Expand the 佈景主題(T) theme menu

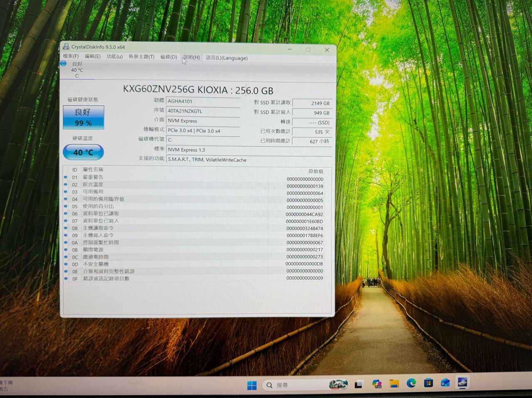[141, 57]
